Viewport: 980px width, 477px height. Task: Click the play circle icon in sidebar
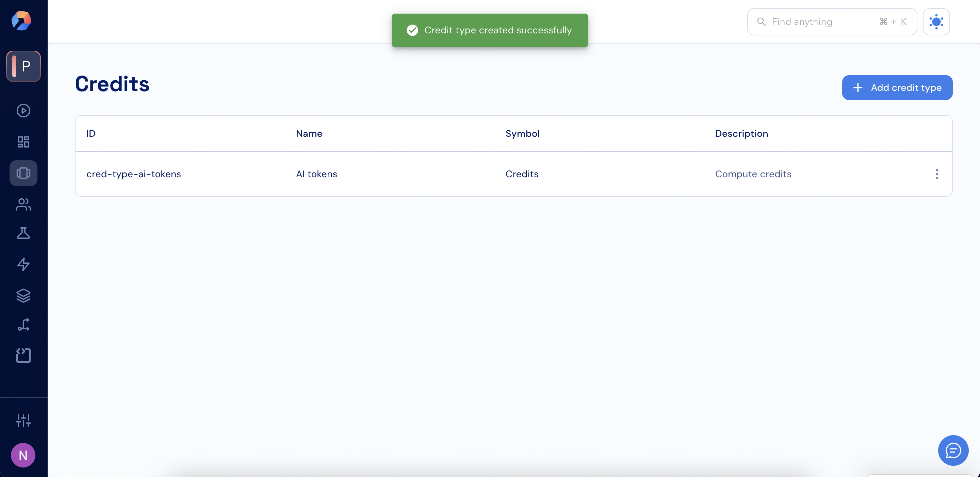[x=23, y=111]
